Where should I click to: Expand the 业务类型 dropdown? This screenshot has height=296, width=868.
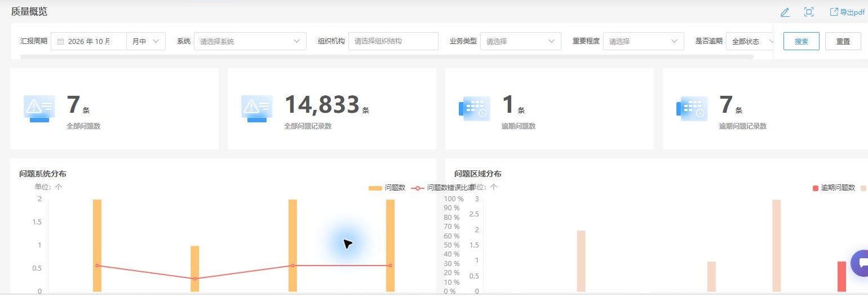click(x=521, y=41)
